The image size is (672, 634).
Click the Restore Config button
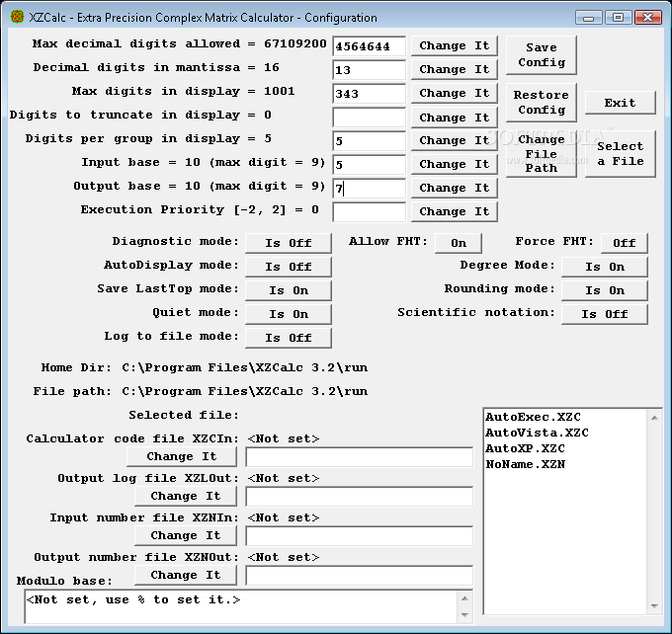click(542, 103)
